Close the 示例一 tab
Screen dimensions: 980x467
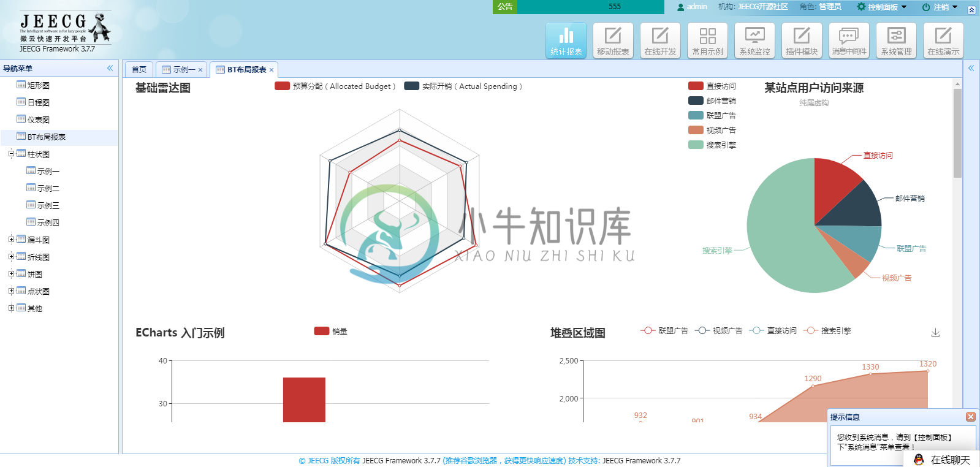click(x=200, y=70)
